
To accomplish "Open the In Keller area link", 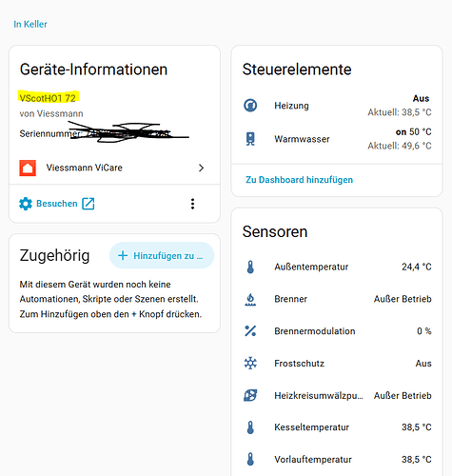I will click(30, 24).
